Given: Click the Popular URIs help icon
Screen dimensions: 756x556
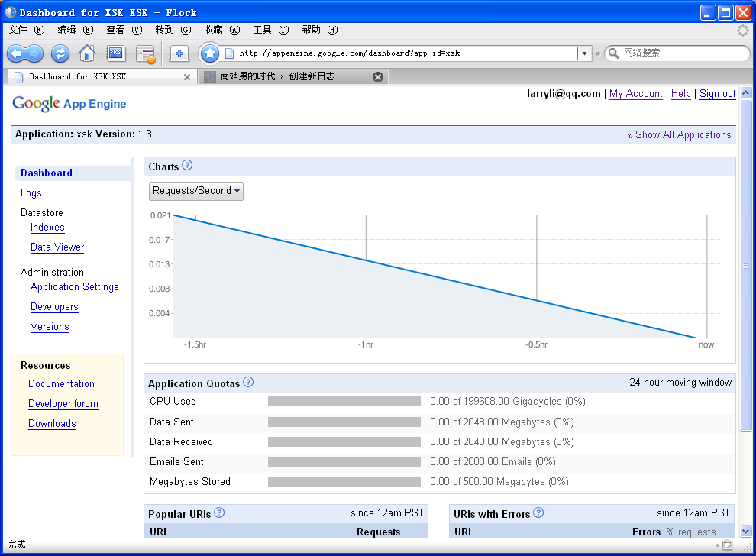Looking at the screenshot, I should pos(219,512).
